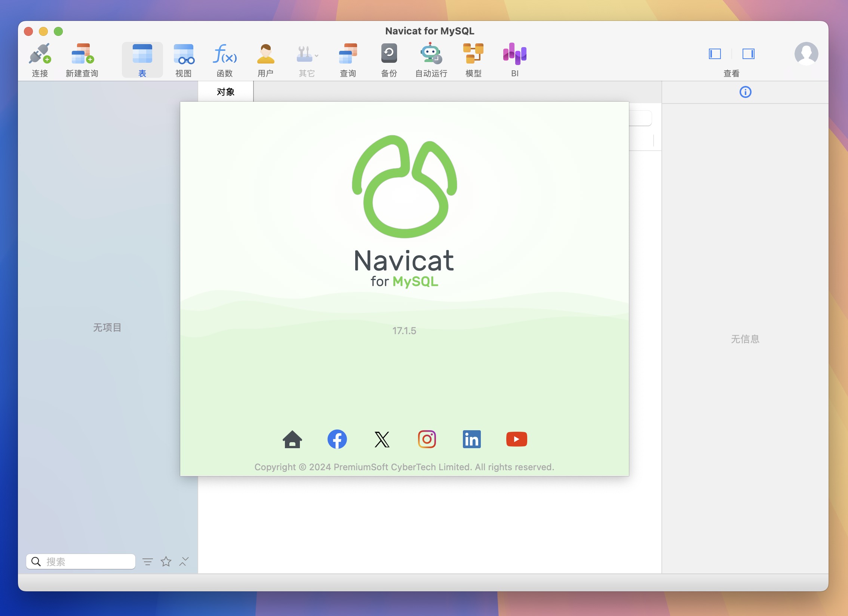Click the filter lines icon beside search
This screenshot has height=616, width=848.
(148, 561)
